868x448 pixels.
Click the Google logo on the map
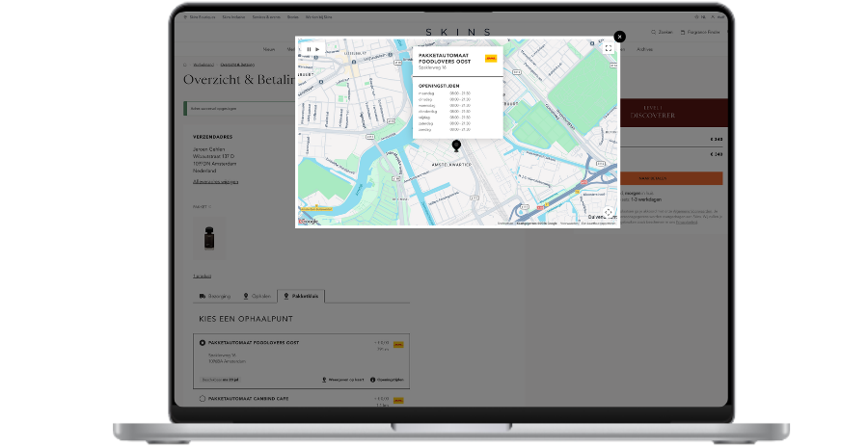(309, 222)
